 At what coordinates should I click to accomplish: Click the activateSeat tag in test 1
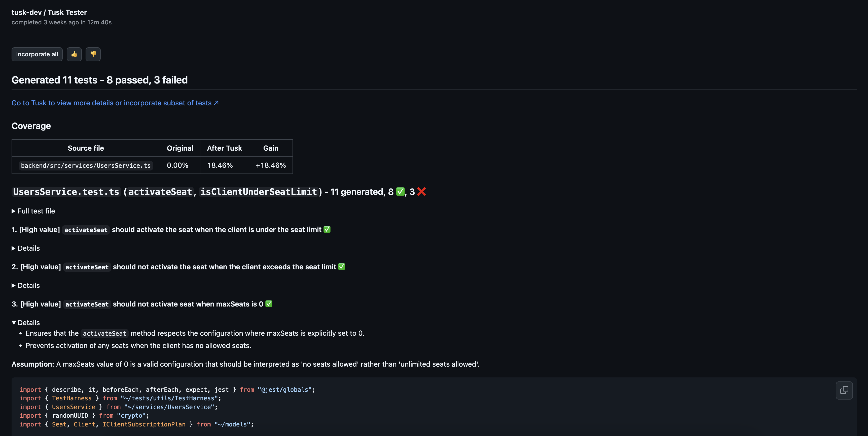tap(85, 230)
